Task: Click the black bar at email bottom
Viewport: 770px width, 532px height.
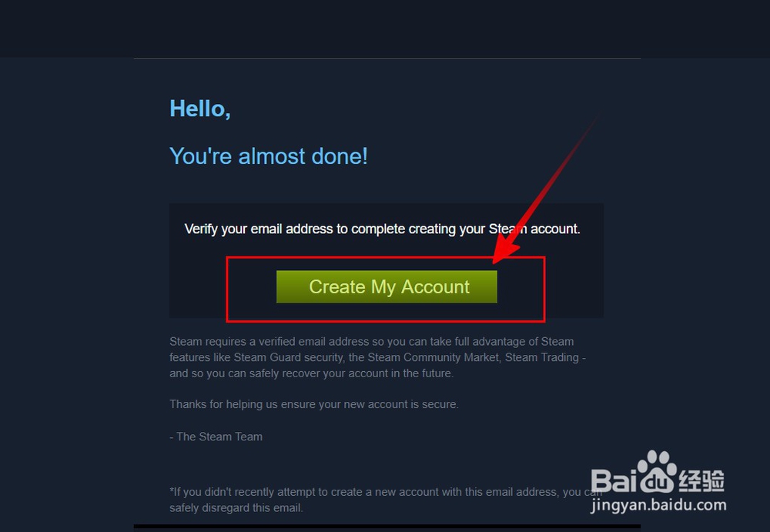Action: coord(387,526)
